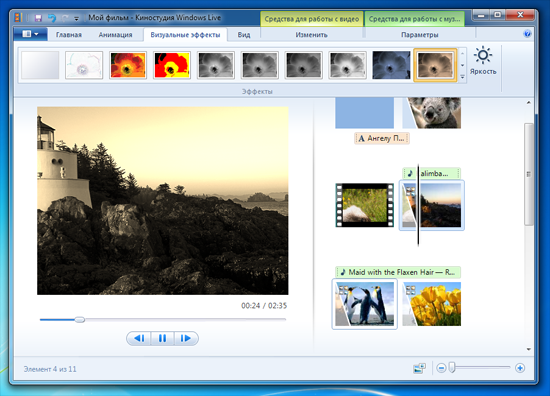
Task: Select the alimba... music track
Action: coord(431,173)
